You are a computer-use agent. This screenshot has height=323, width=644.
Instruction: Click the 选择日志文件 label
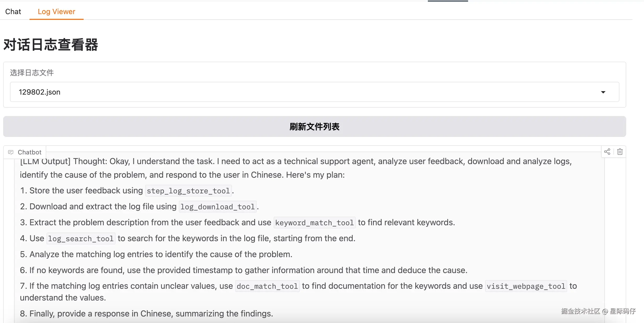[32, 73]
